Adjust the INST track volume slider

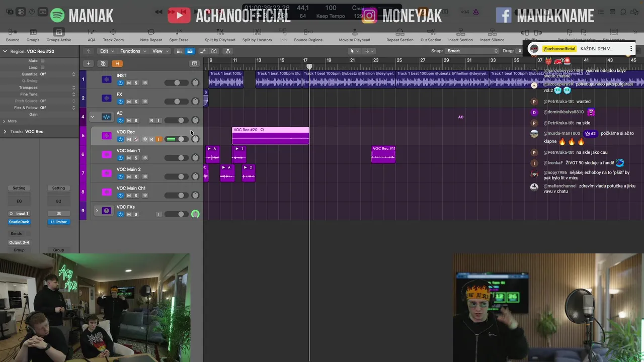(x=177, y=83)
